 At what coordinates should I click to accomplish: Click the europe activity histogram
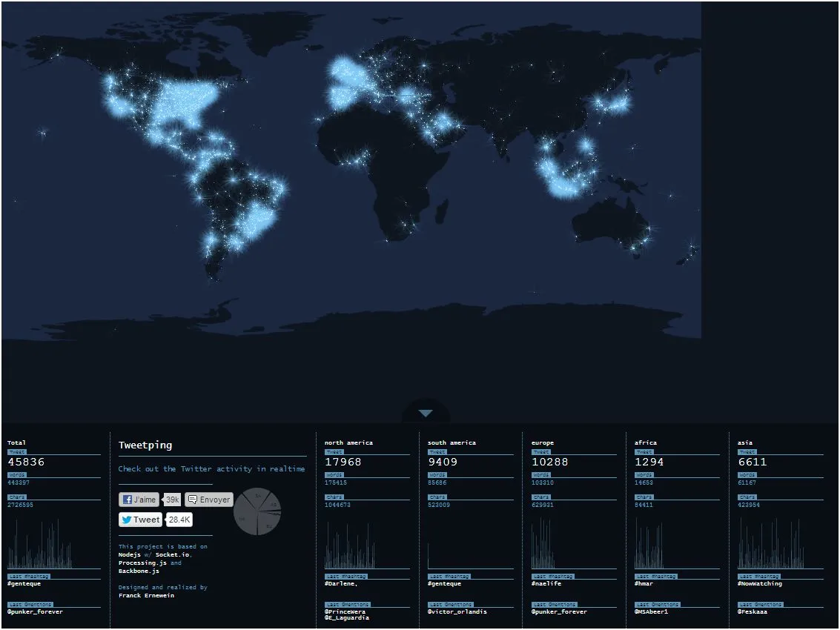point(543,543)
